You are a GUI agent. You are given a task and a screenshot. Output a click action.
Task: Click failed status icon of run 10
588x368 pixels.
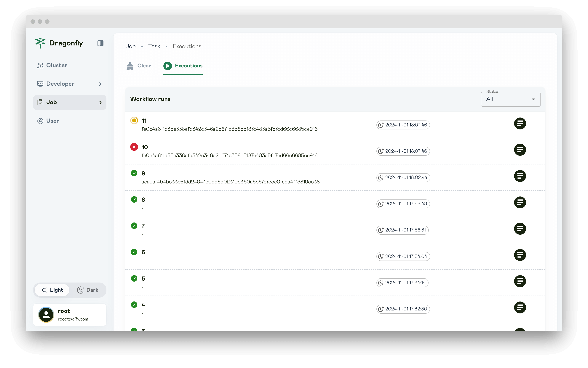click(134, 147)
